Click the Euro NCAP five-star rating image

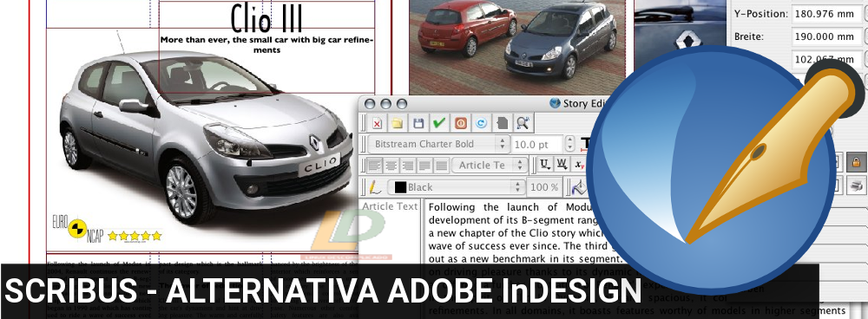[107, 228]
